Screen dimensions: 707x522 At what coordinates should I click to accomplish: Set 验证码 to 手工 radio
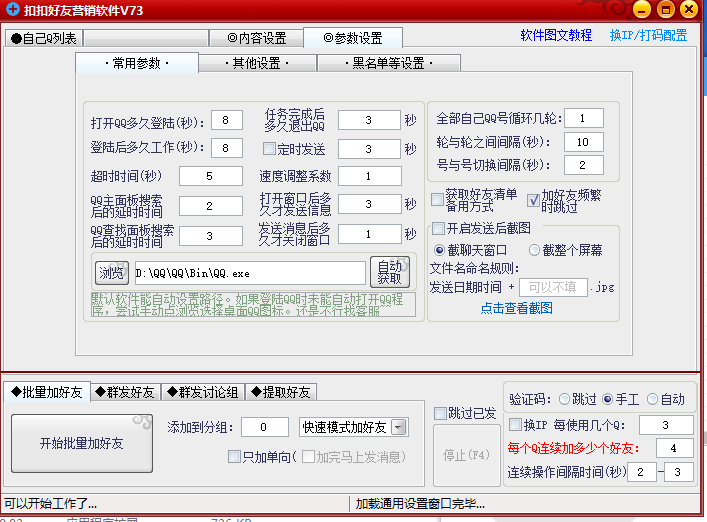tap(607, 399)
